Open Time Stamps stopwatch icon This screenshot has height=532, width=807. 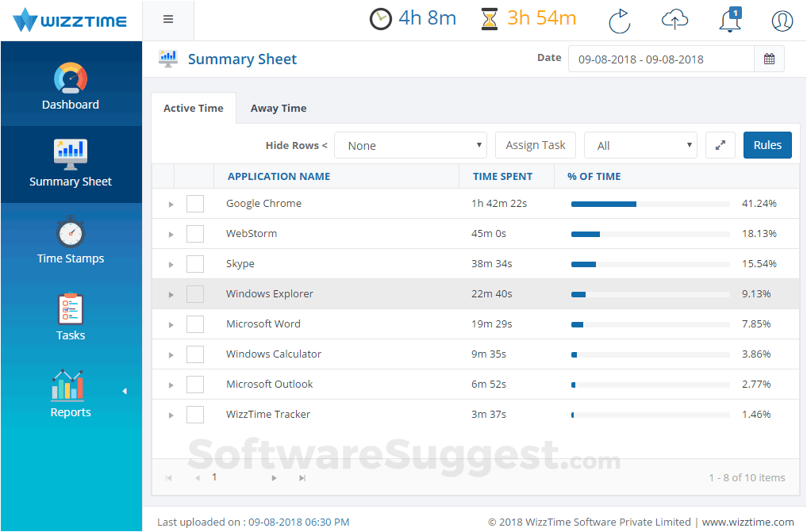click(71, 232)
